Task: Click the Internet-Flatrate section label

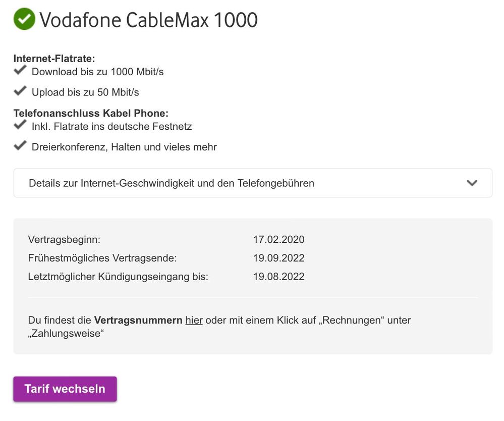Action: tap(54, 59)
